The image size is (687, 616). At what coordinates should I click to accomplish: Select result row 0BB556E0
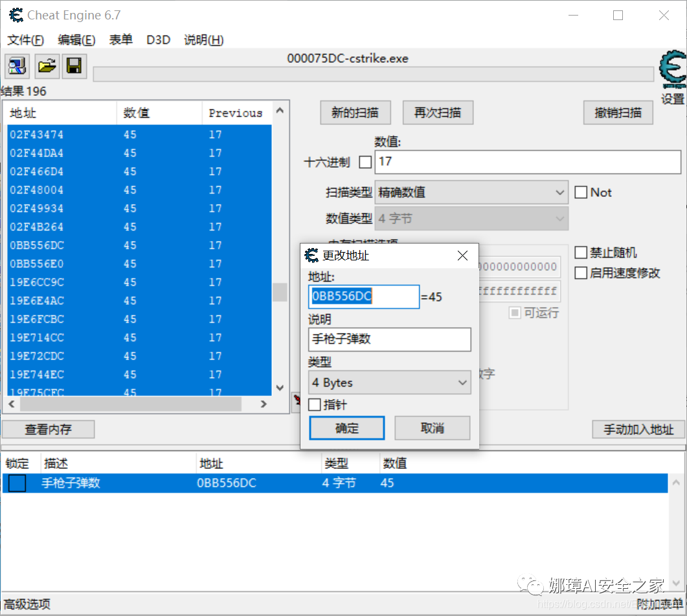(x=139, y=264)
